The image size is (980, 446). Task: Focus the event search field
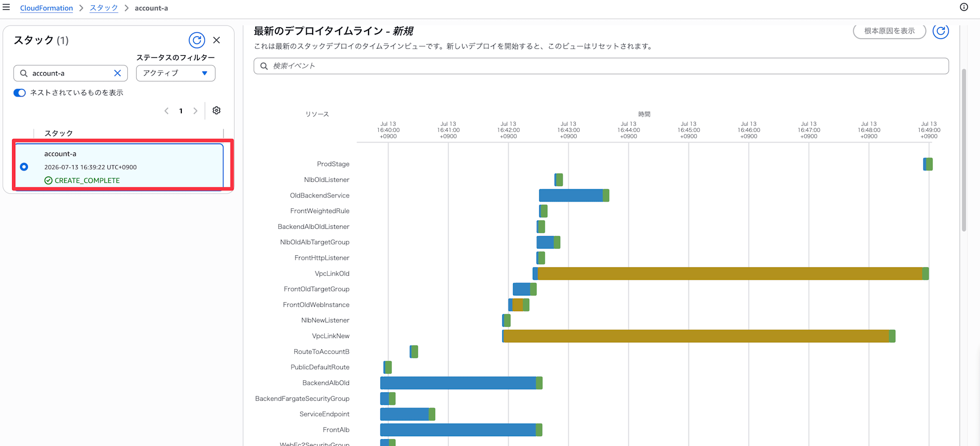pyautogui.click(x=601, y=66)
